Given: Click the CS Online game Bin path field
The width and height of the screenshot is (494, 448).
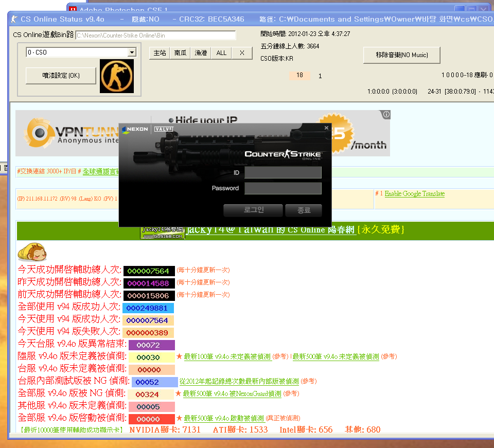Looking at the screenshot, I should point(155,35).
